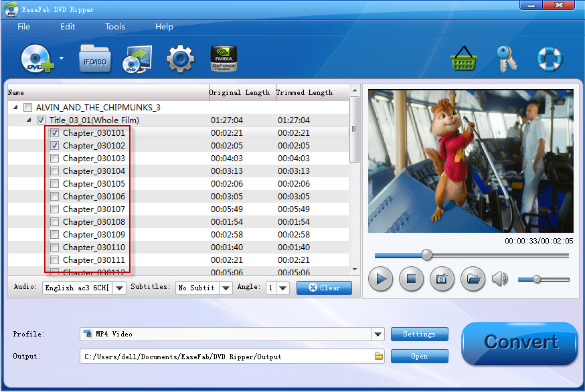Click the keys register icon
This screenshot has height=392, width=585.
pyautogui.click(x=506, y=59)
